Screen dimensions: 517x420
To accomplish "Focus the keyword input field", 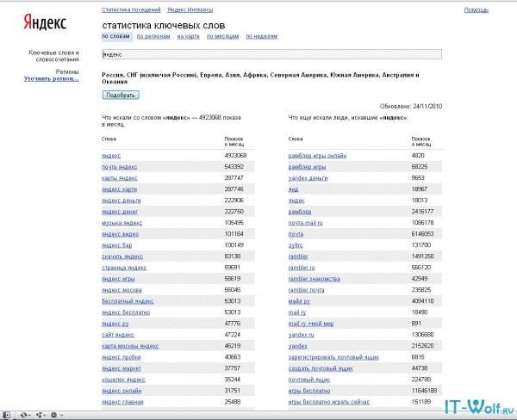I will point(271,54).
